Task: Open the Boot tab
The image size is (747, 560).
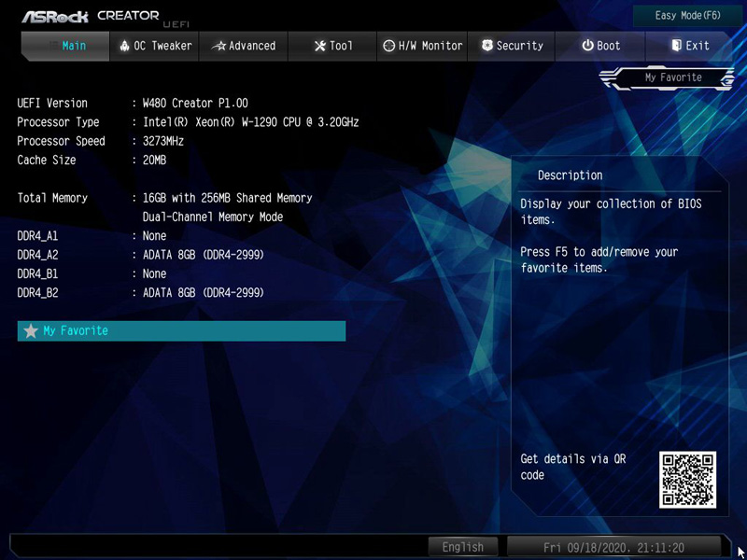Action: click(600, 46)
